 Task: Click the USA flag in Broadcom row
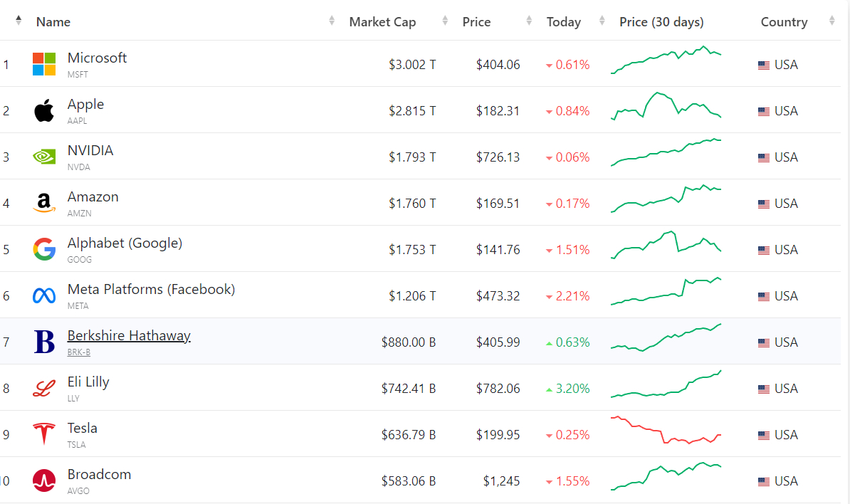(764, 481)
